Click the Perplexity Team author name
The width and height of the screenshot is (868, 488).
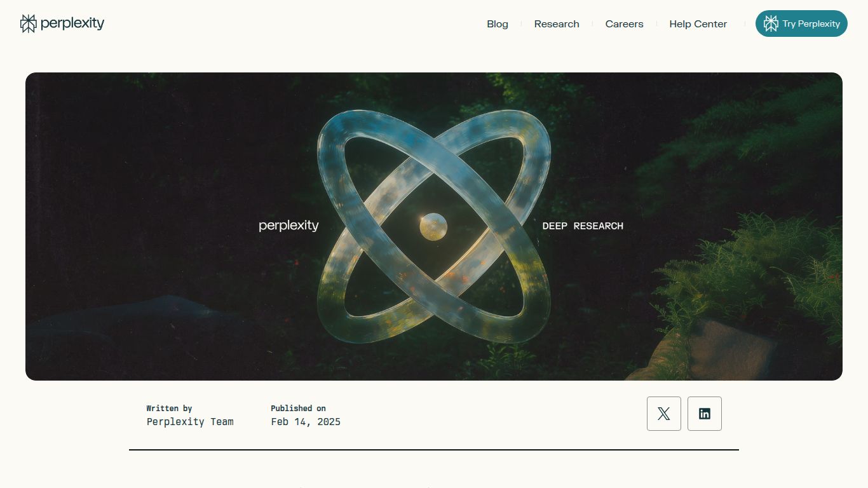click(190, 421)
